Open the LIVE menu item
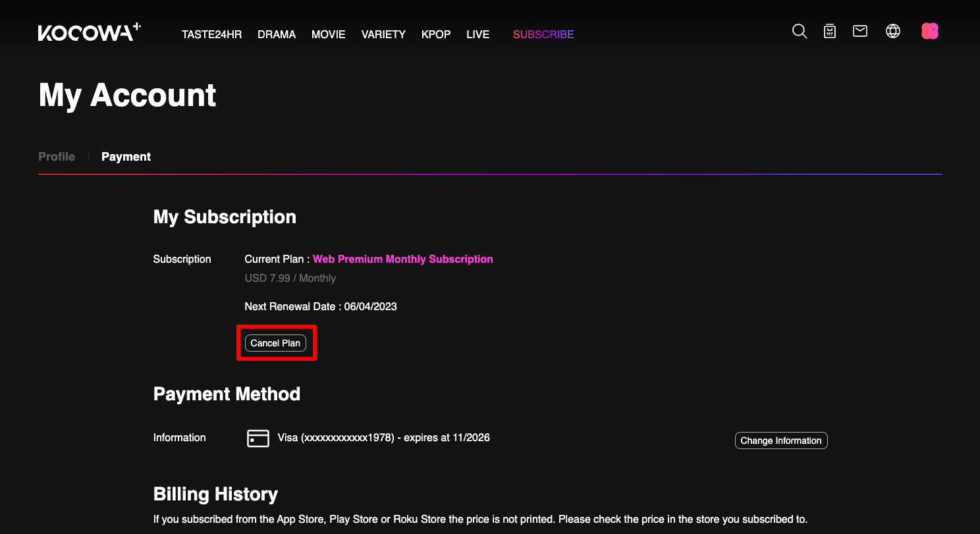This screenshot has height=534, width=980. [477, 34]
